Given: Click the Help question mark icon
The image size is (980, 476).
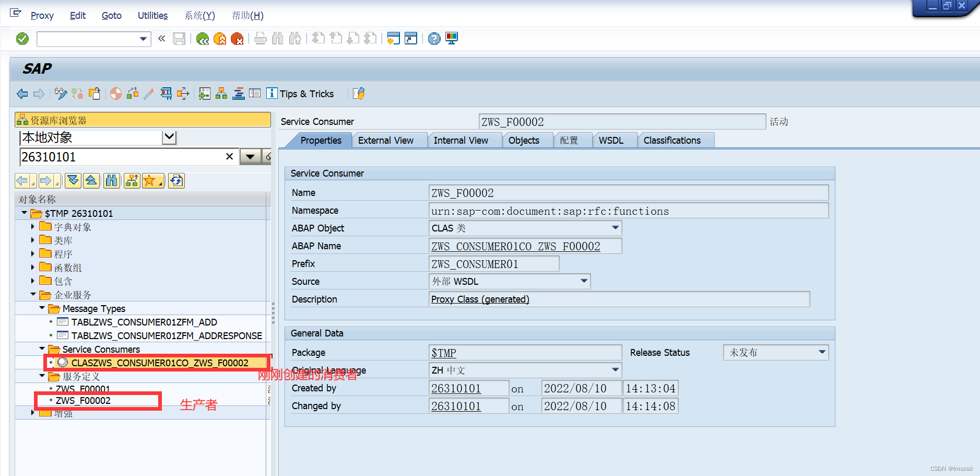Looking at the screenshot, I should (434, 39).
